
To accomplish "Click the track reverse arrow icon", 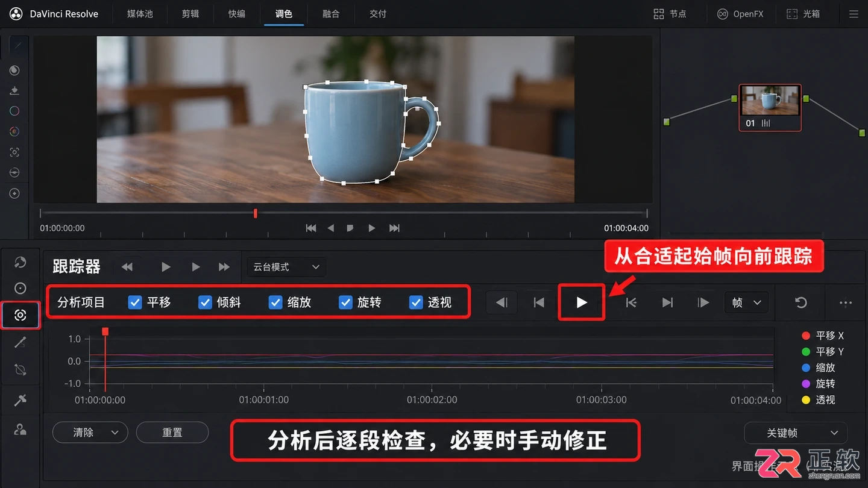I will 502,302.
